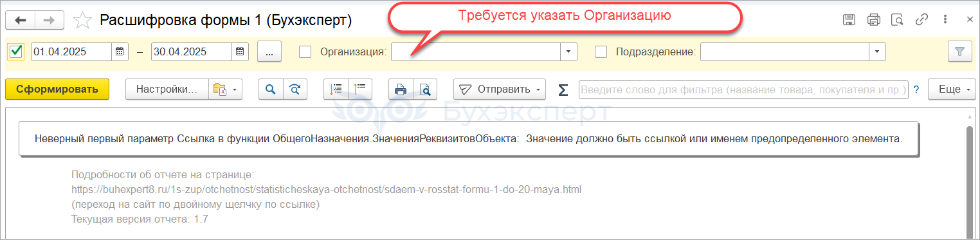Get a link via the chain icon
The height and width of the screenshot is (240, 980).
coord(921,20)
